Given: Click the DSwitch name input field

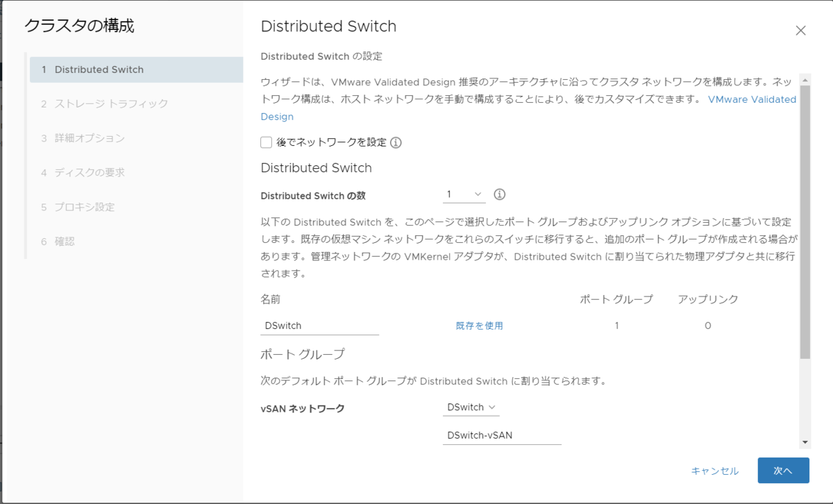Looking at the screenshot, I should click(x=320, y=326).
